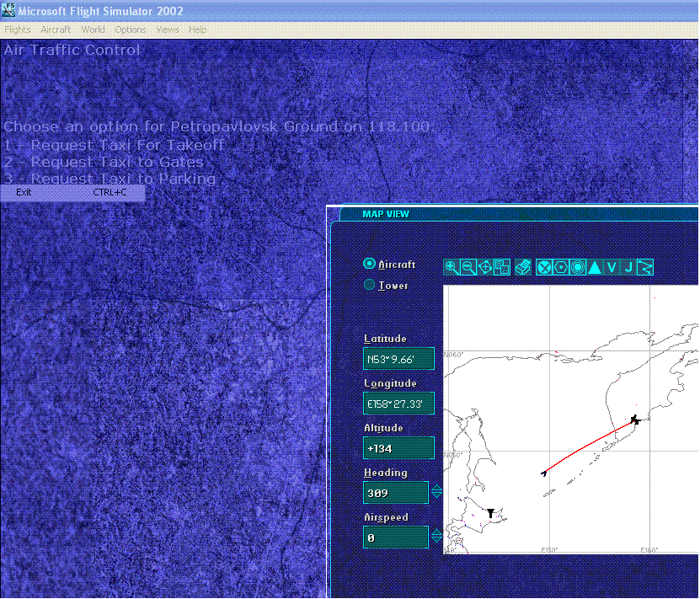The image size is (700, 599).
Task: Increase Heading with up arrow
Action: pyautogui.click(x=436, y=488)
